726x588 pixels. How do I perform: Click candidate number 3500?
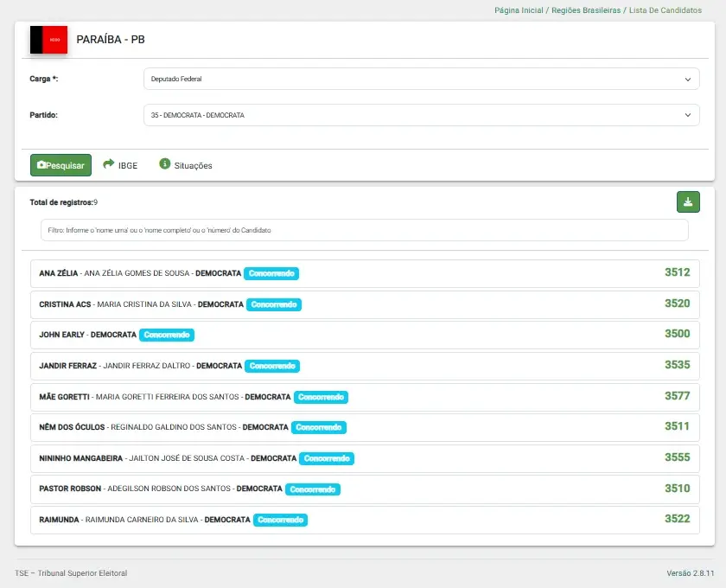point(677,334)
